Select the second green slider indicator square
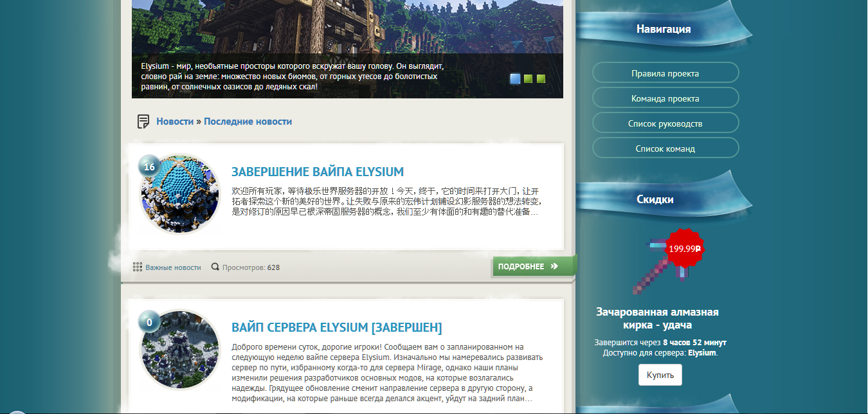This screenshot has width=868, height=414. (x=528, y=78)
